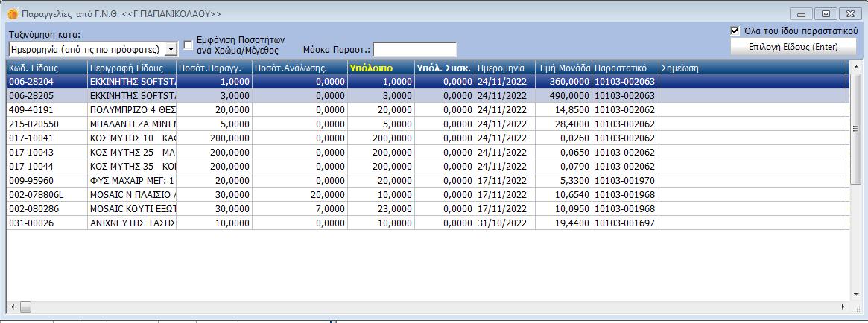The height and width of the screenshot is (323, 868).
Task: Select item code 009-95960
Action: [31, 180]
